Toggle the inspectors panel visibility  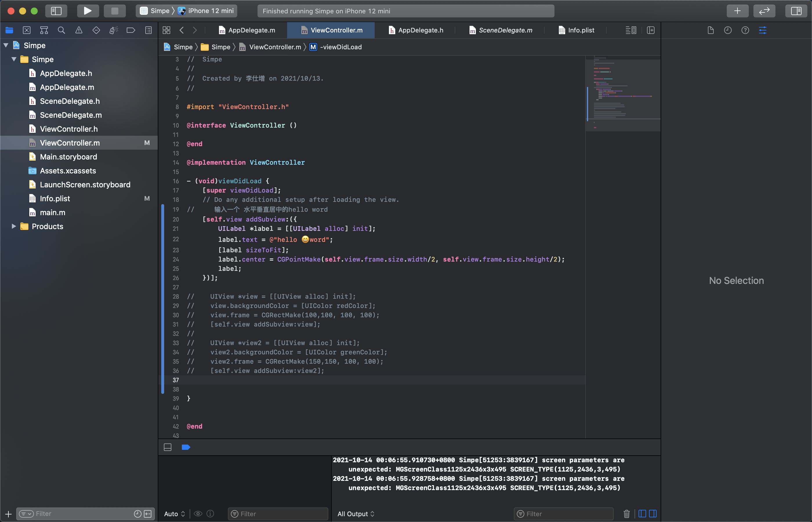tap(796, 11)
